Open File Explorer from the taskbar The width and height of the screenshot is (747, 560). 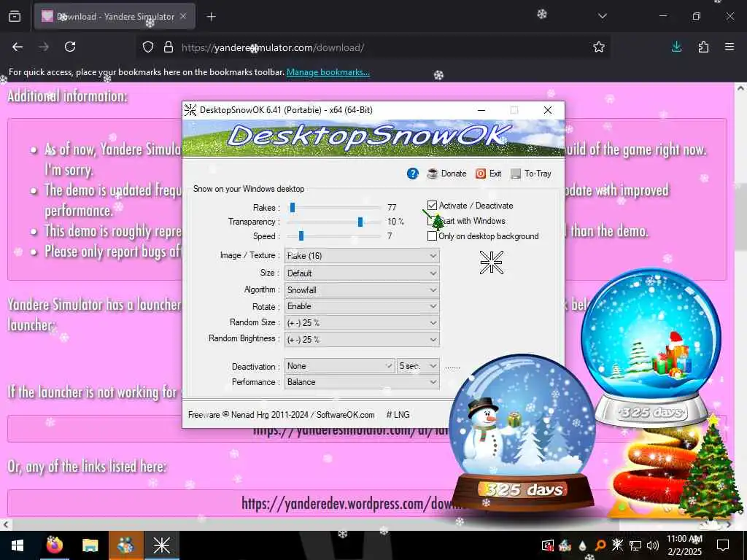pos(90,545)
